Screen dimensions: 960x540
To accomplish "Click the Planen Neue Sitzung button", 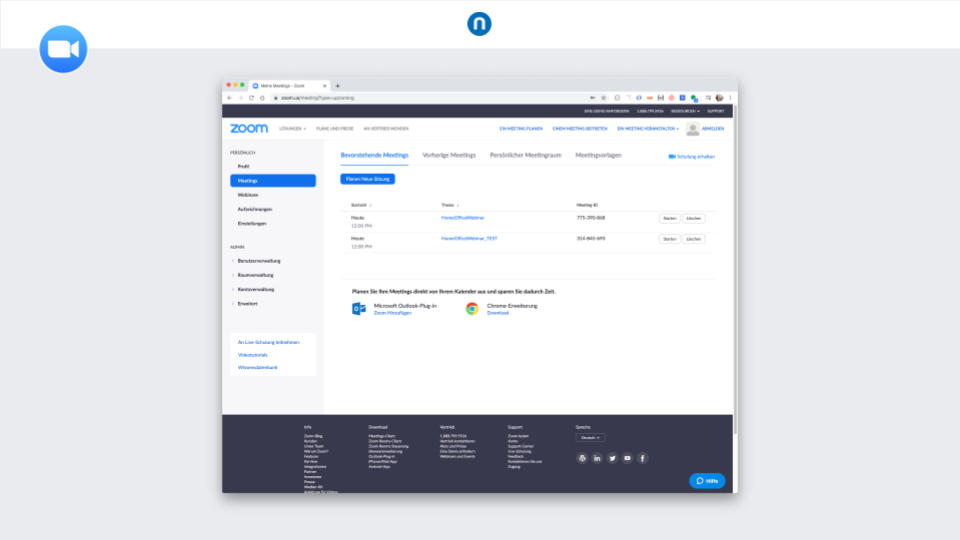I will [368, 179].
